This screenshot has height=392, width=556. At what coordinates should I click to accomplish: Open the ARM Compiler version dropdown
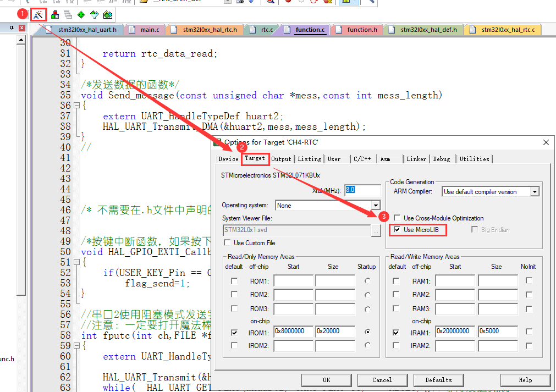click(535, 192)
